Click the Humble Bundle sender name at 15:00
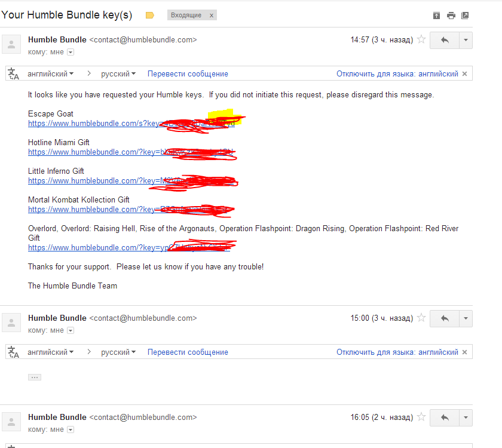The height and width of the screenshot is (448, 502). (57, 318)
